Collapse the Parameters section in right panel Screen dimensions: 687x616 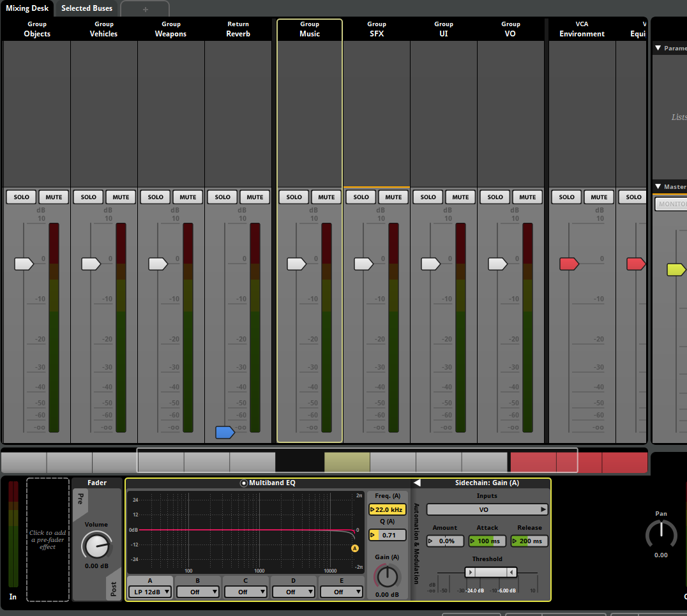[x=658, y=47]
